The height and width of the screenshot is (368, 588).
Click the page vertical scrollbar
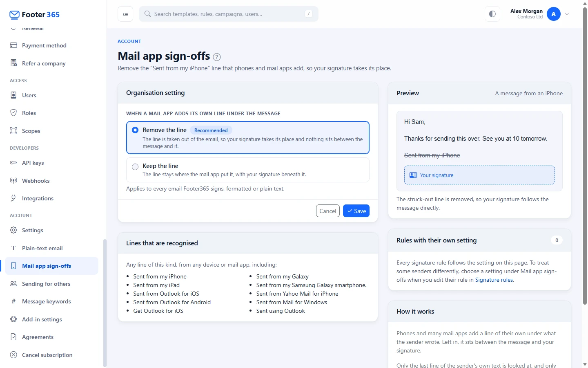click(585, 155)
